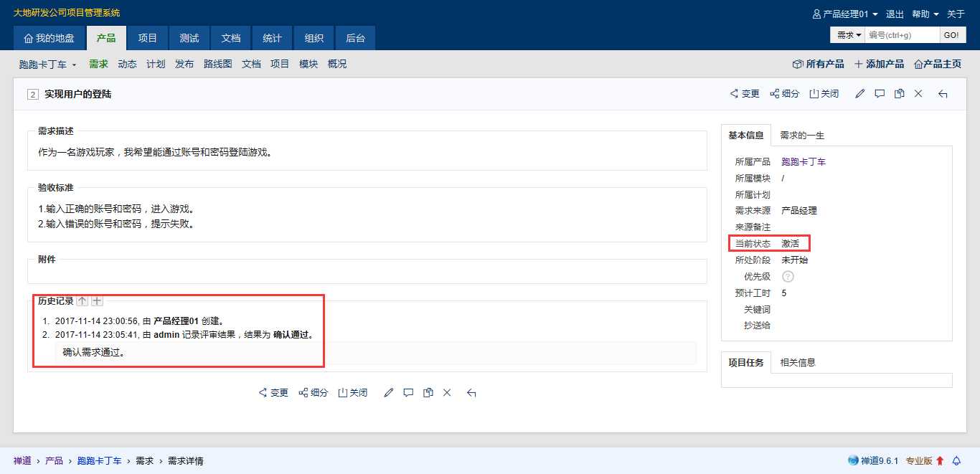Open the 帮助 help dropdown

[925, 14]
